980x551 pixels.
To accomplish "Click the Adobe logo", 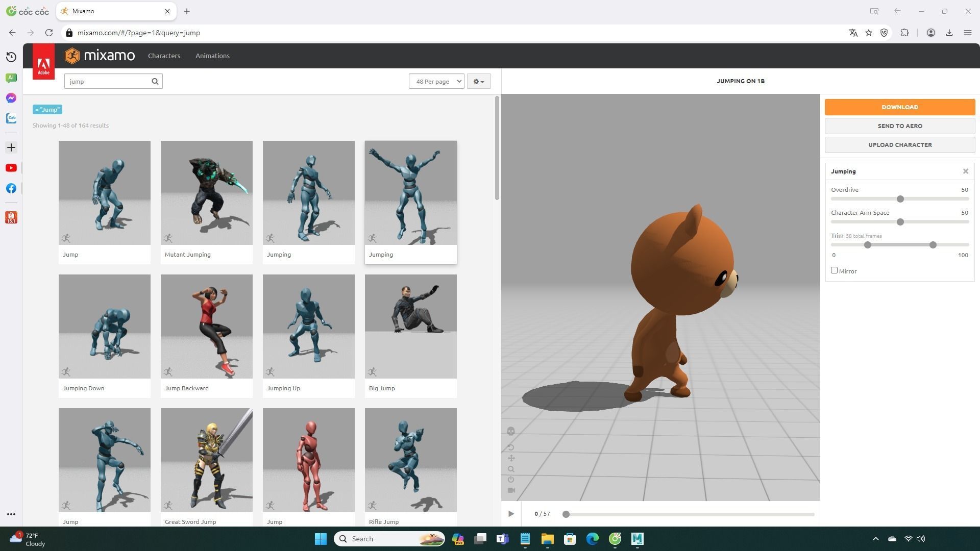I will click(43, 62).
